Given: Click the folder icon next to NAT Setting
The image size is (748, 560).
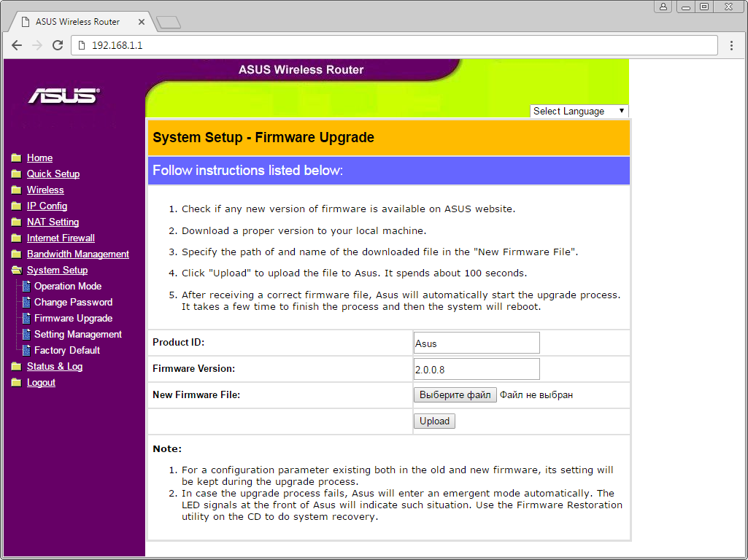Looking at the screenshot, I should pyautogui.click(x=16, y=222).
